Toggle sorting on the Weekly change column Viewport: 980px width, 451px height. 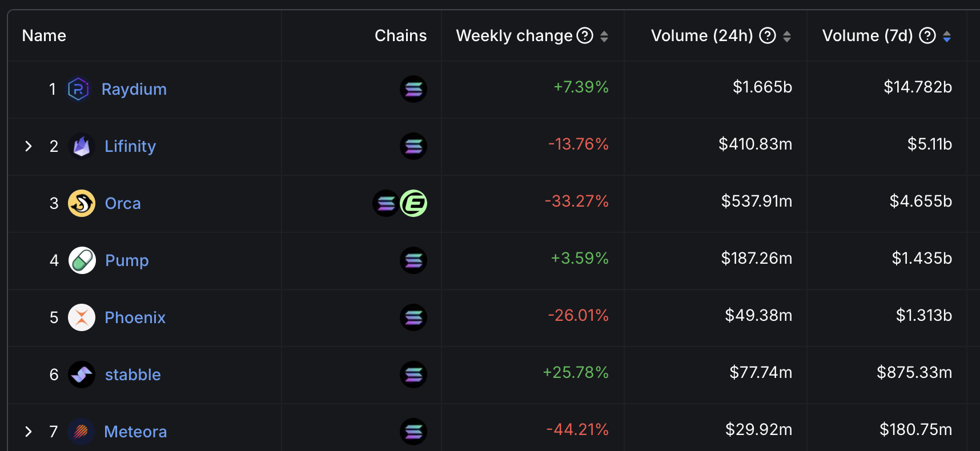(x=605, y=35)
